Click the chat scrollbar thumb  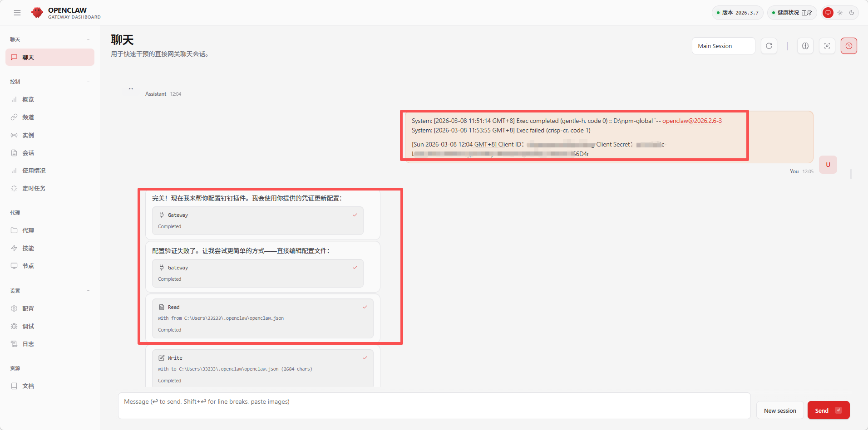[x=851, y=174]
